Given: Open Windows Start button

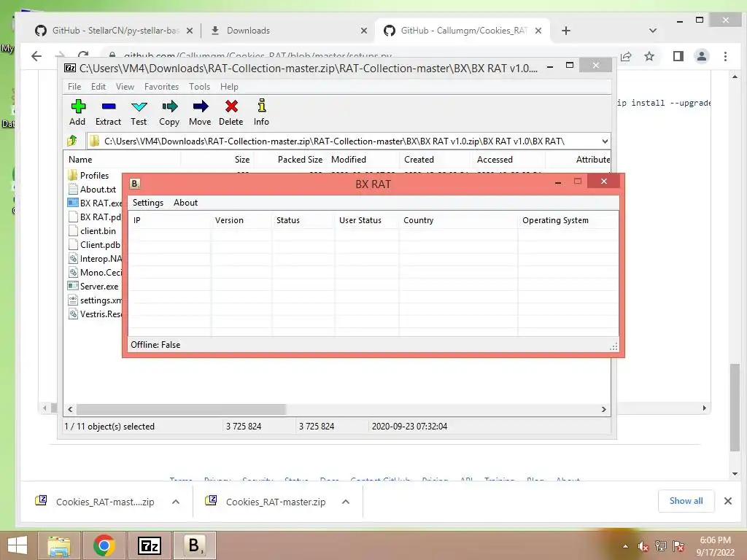Looking at the screenshot, I should pyautogui.click(x=18, y=545).
